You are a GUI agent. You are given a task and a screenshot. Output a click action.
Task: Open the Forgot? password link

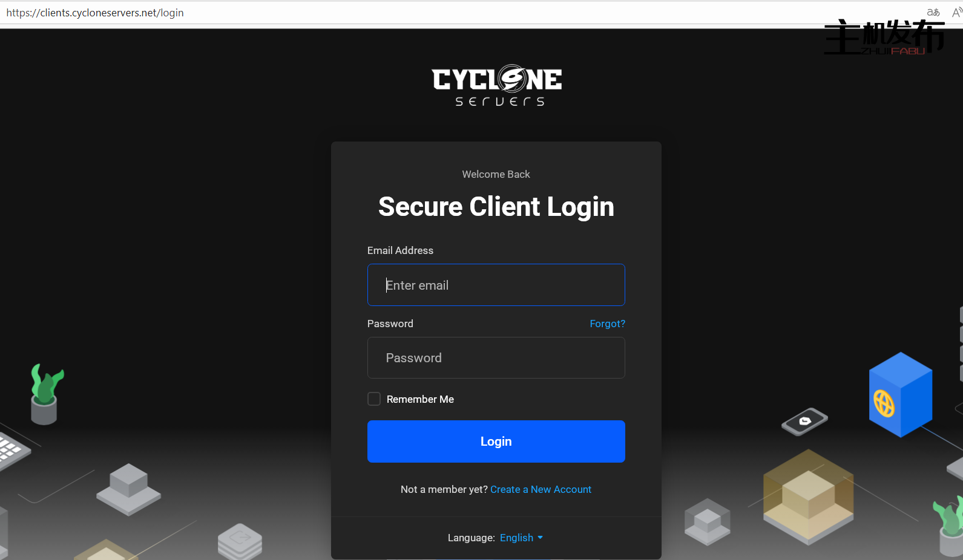click(x=607, y=324)
